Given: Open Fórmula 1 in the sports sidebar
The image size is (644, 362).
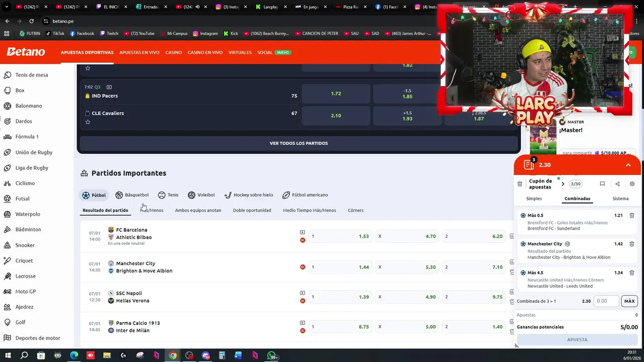Looking at the screenshot, I should pos(27,137).
